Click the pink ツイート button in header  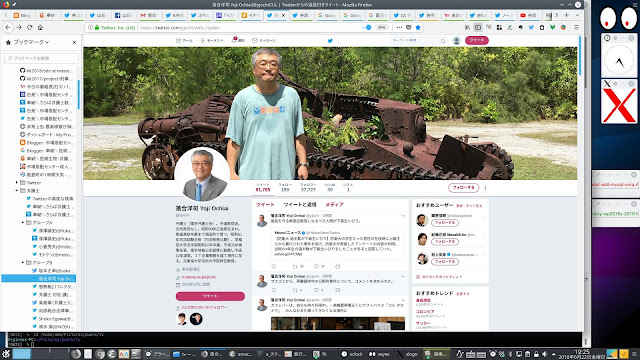click(x=477, y=40)
